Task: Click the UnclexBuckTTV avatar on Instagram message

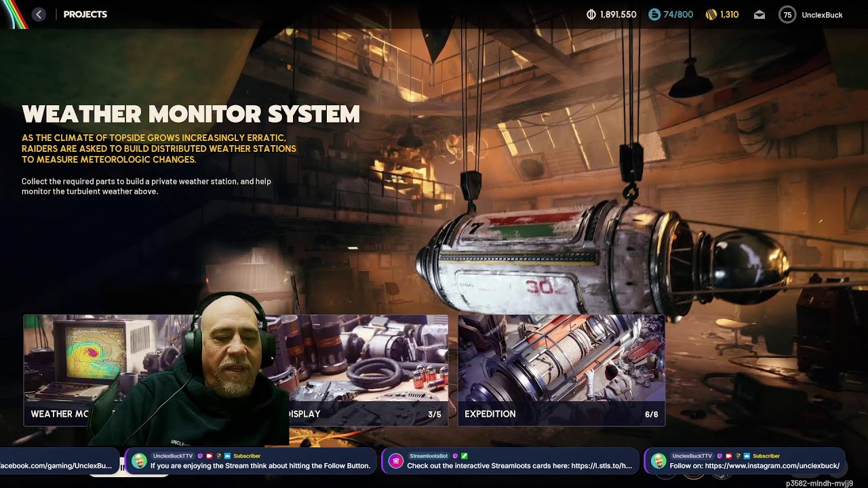Action: (658, 462)
